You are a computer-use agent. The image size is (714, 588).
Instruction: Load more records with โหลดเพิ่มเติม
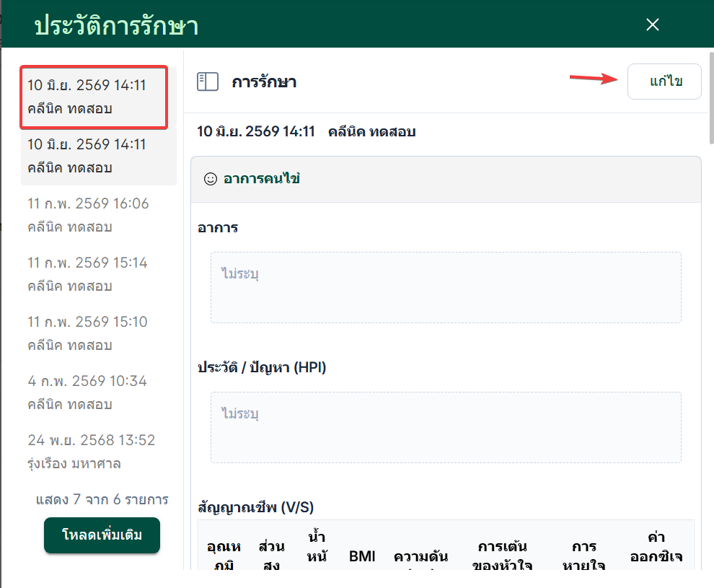click(102, 535)
